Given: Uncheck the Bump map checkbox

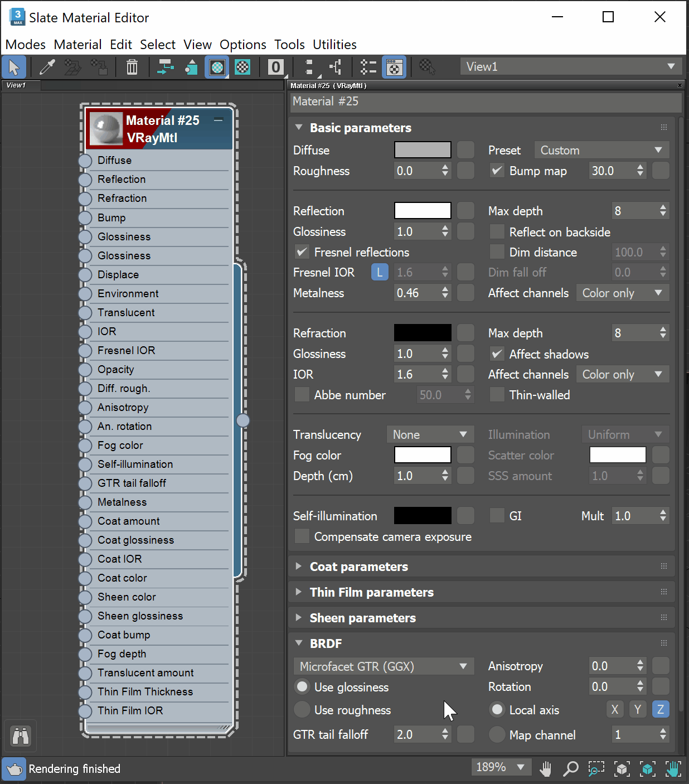Looking at the screenshot, I should pyautogui.click(x=497, y=171).
